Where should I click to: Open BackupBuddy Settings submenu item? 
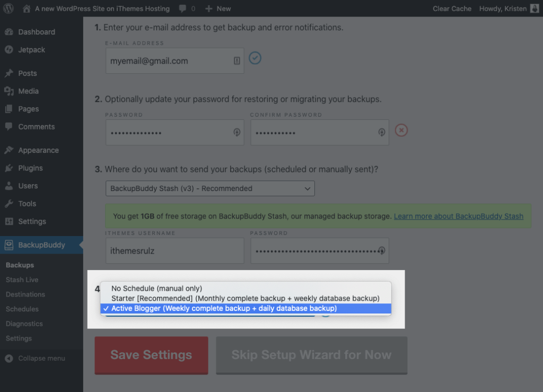click(19, 338)
